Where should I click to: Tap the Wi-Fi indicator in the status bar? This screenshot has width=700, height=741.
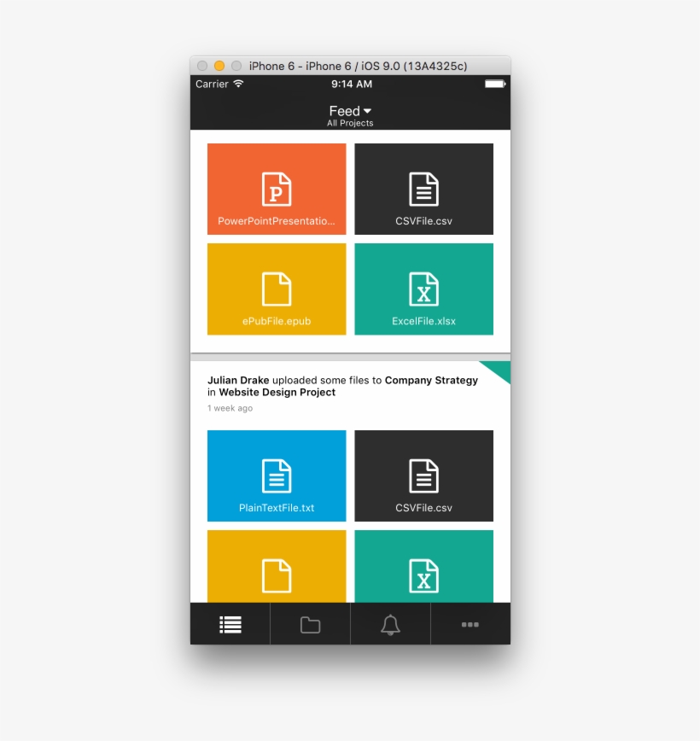point(237,84)
